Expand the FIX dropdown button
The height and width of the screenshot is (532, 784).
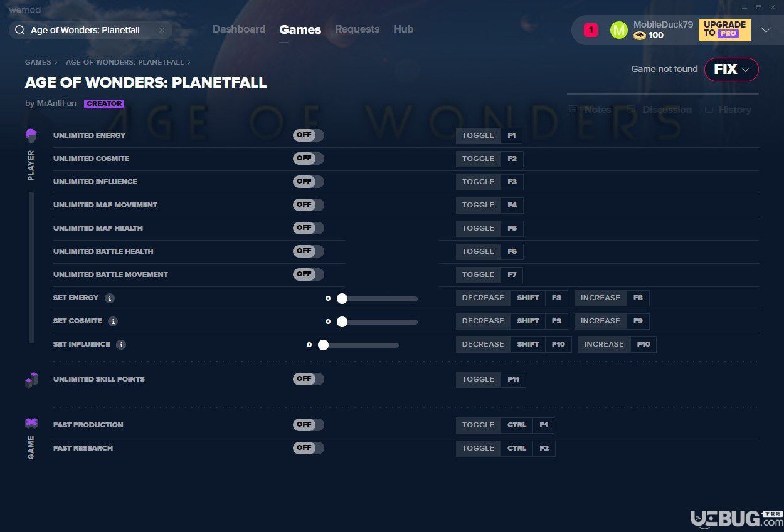(731, 70)
